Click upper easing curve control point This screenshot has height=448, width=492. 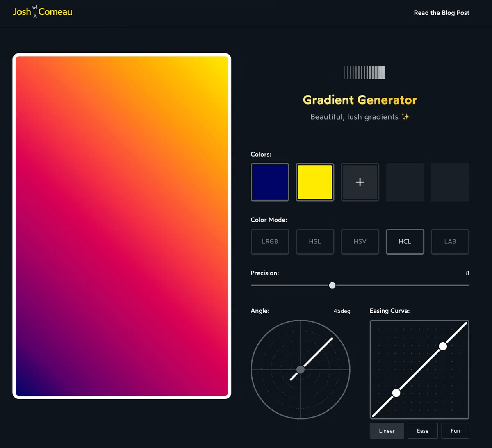pos(443,346)
